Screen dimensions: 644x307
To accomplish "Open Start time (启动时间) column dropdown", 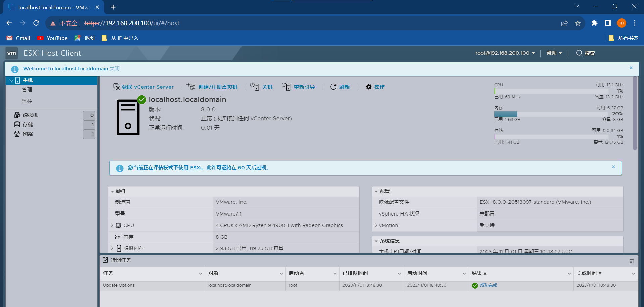I will [x=464, y=274].
